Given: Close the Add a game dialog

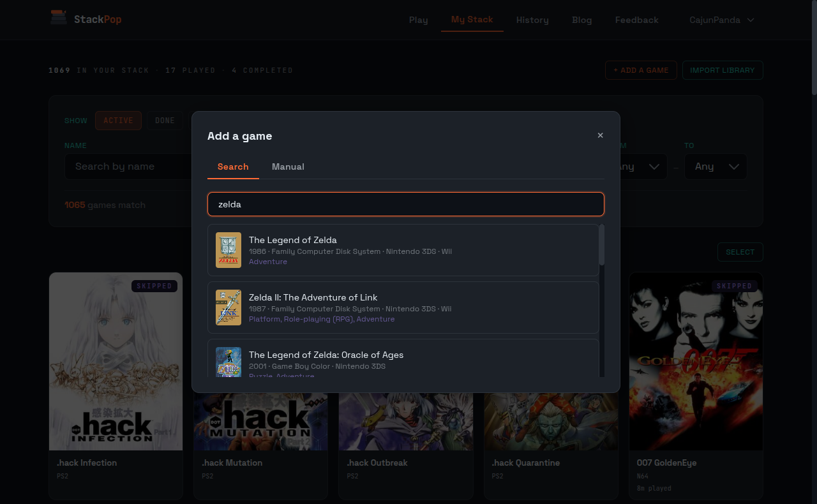Looking at the screenshot, I should tap(600, 135).
